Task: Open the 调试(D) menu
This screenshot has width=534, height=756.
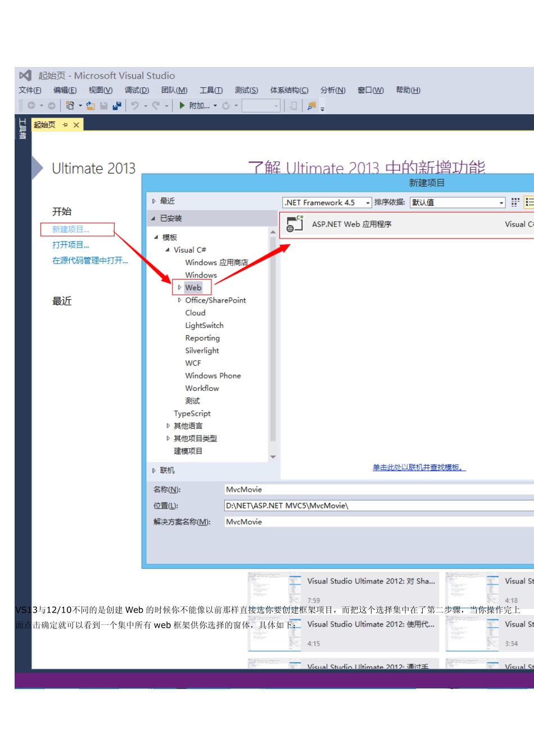Action: tap(137, 90)
